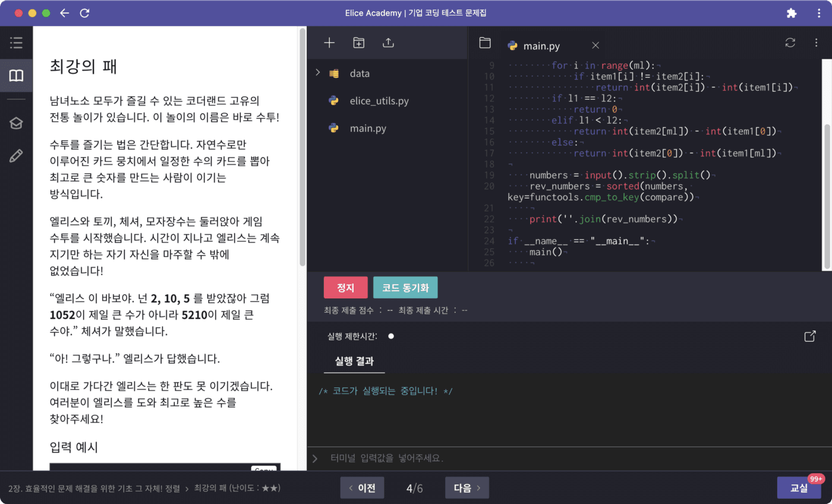Open elice_utils.py from the file list
This screenshot has width=832, height=504.
click(x=380, y=100)
